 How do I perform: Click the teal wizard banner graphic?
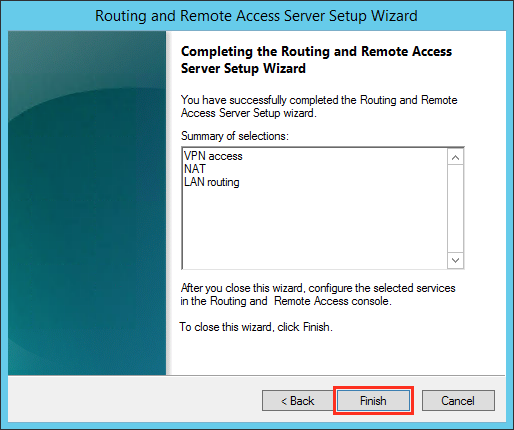87,203
